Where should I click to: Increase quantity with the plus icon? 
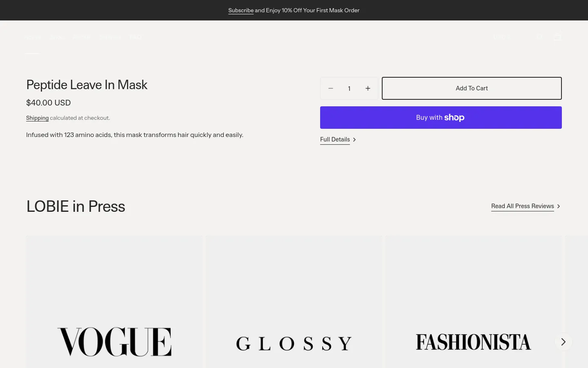point(368,88)
